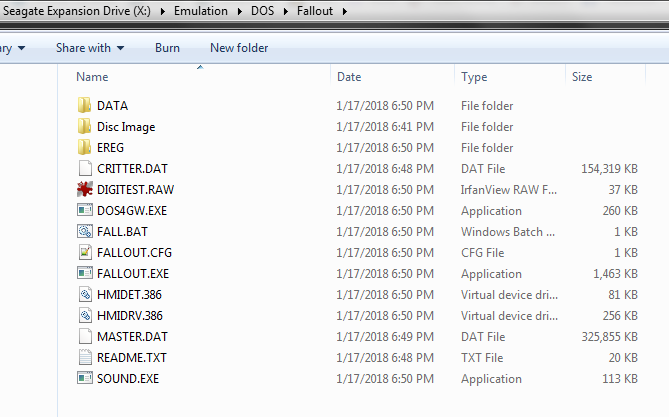
Task: Click the SOUND.EXE application icon
Action: click(85, 378)
